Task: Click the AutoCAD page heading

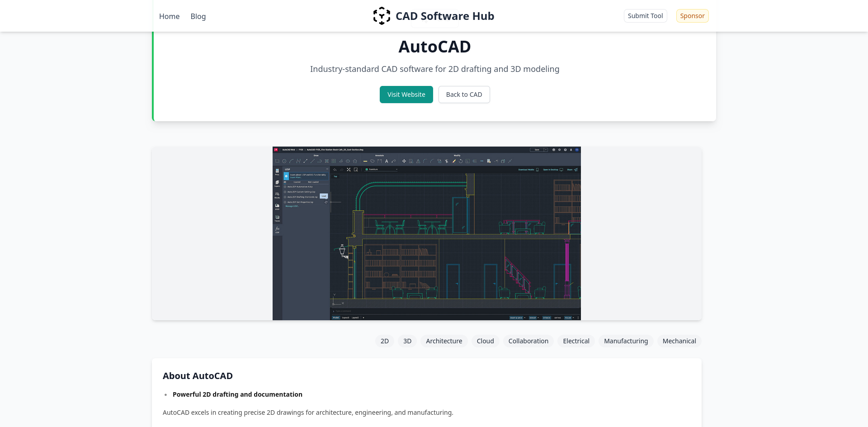Action: pyautogui.click(x=434, y=47)
